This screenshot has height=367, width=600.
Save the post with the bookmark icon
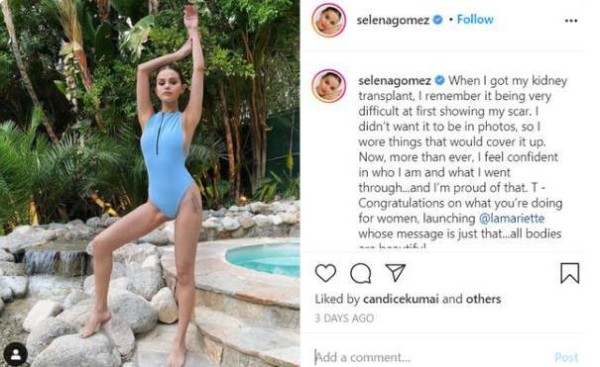(570, 273)
